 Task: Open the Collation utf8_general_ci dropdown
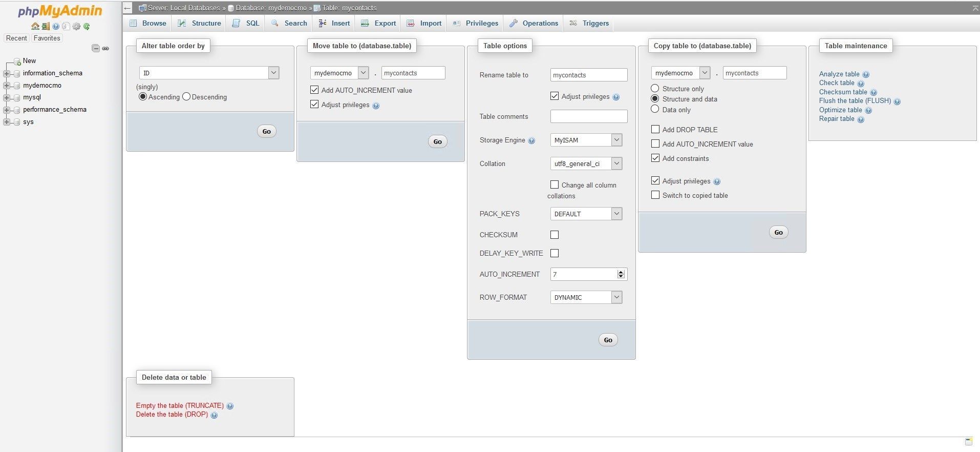(x=586, y=163)
